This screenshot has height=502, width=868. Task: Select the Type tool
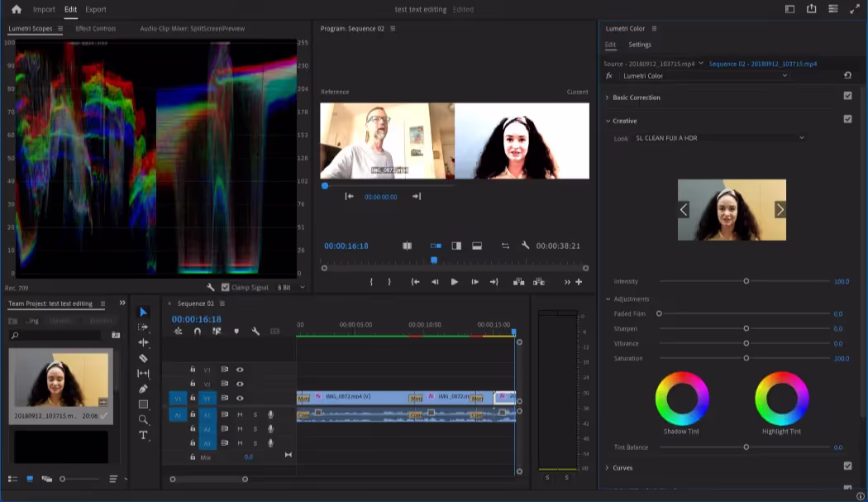143,435
